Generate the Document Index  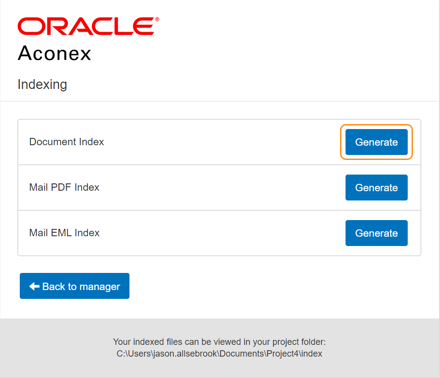tap(376, 142)
